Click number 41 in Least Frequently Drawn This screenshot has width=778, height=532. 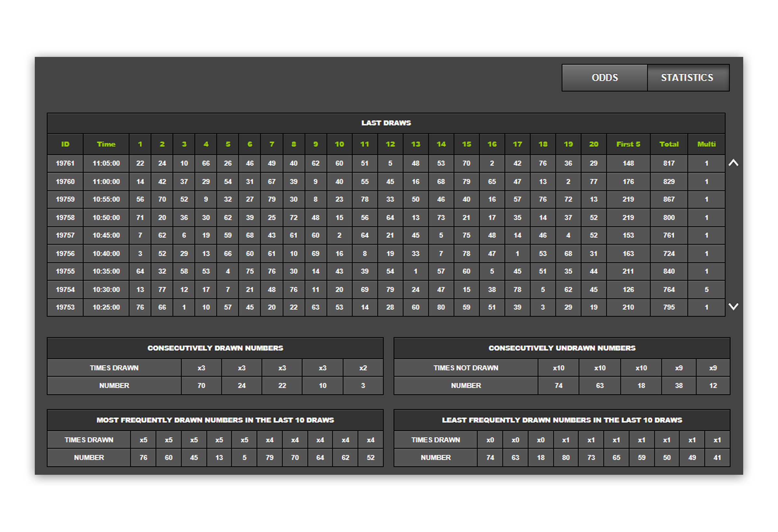[x=717, y=458]
